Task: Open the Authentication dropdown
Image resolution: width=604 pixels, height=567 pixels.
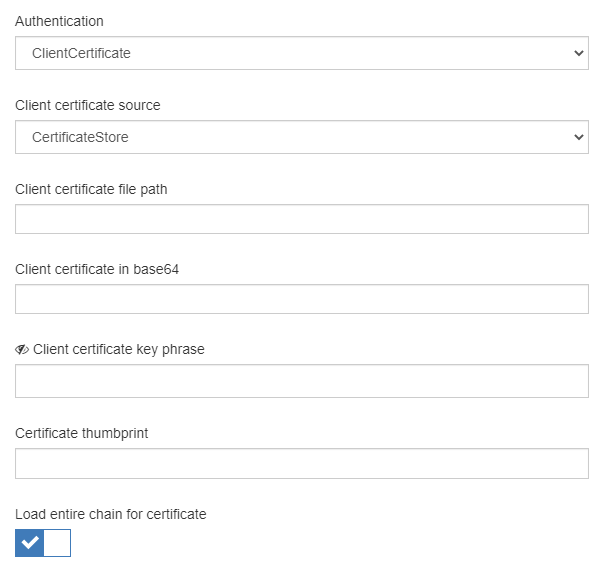Action: [300, 54]
